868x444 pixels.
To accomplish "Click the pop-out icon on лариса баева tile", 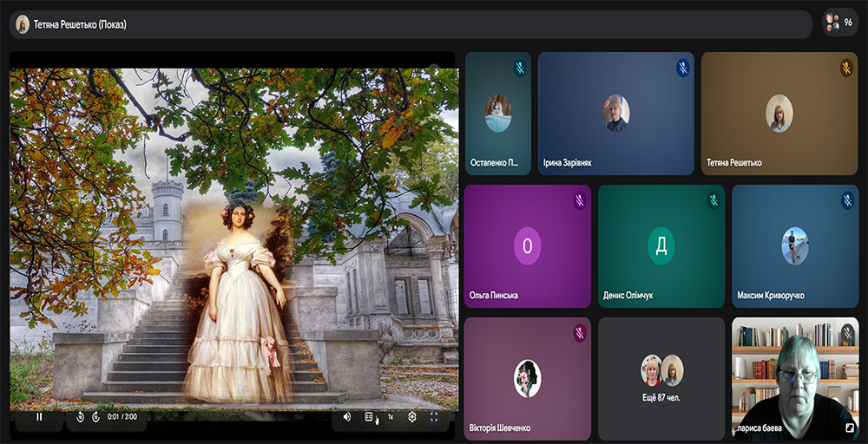I will click(x=849, y=428).
